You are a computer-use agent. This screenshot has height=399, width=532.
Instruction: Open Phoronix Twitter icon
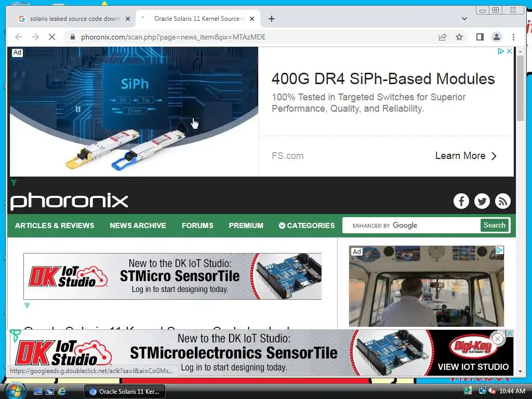482,201
